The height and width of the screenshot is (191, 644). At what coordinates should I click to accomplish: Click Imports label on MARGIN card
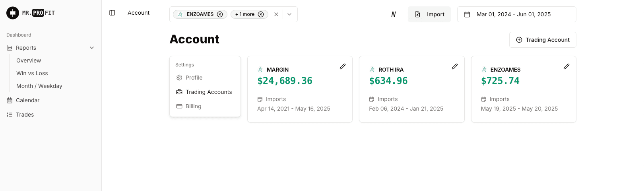point(276,99)
